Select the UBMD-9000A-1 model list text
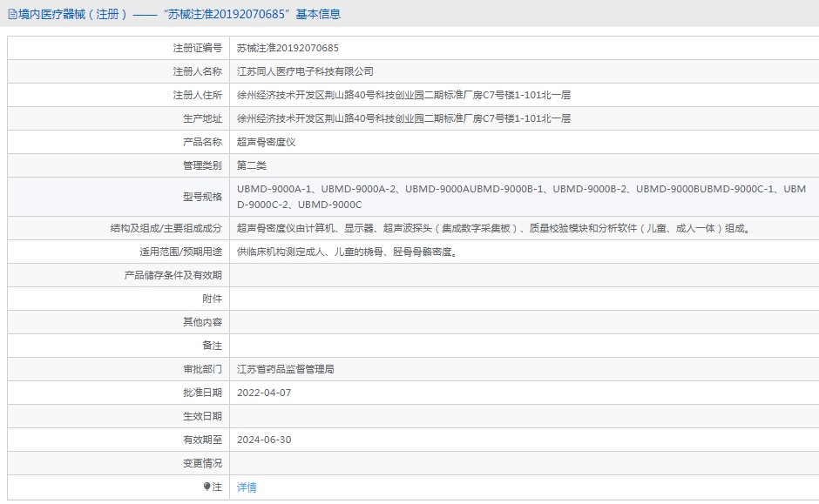Screen dimensions: 819x504 tap(521, 197)
